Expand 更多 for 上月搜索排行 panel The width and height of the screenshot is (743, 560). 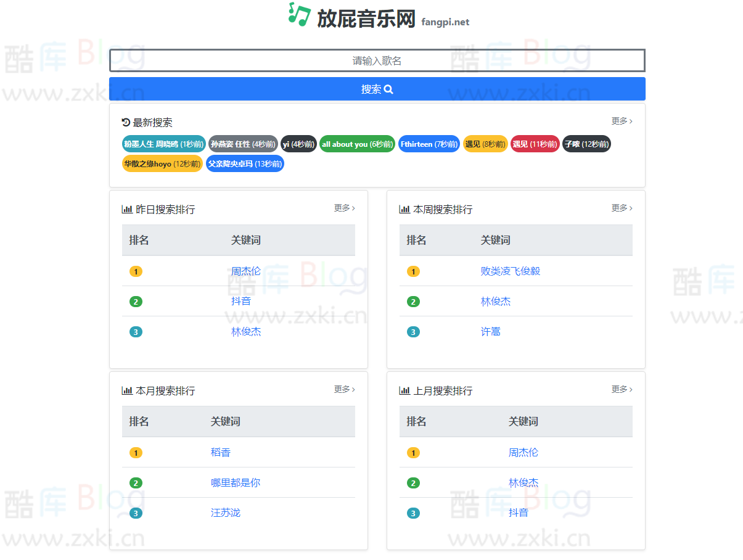pos(622,389)
